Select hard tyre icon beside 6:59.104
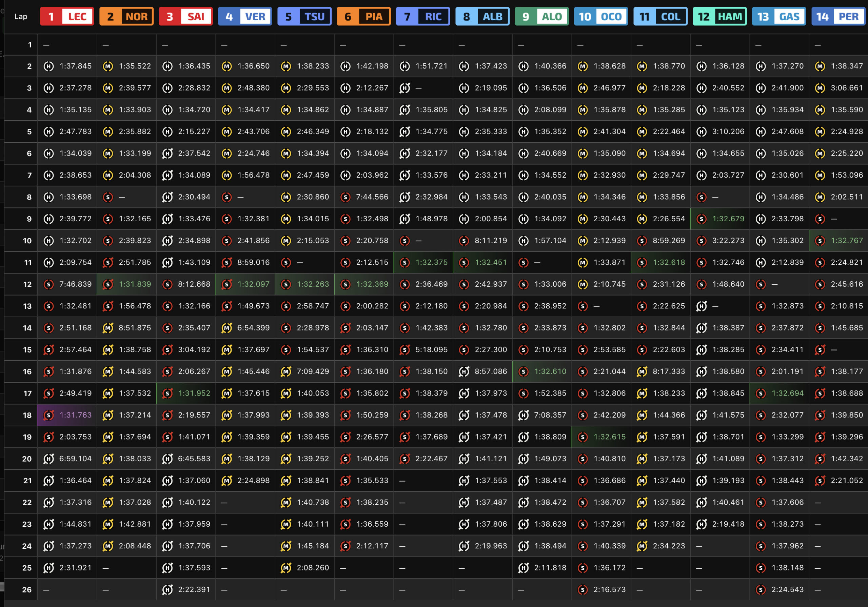Viewport: 868px width, 607px height. (49, 459)
